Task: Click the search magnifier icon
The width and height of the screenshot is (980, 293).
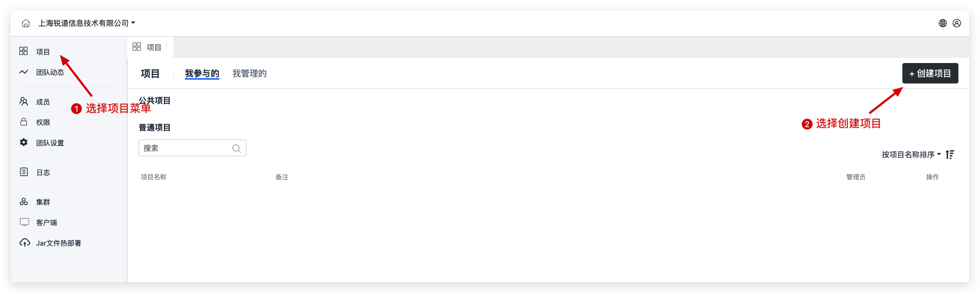Action: [x=236, y=149]
